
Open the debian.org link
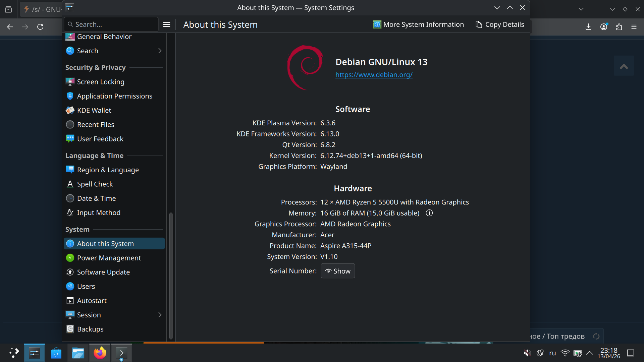(374, 75)
